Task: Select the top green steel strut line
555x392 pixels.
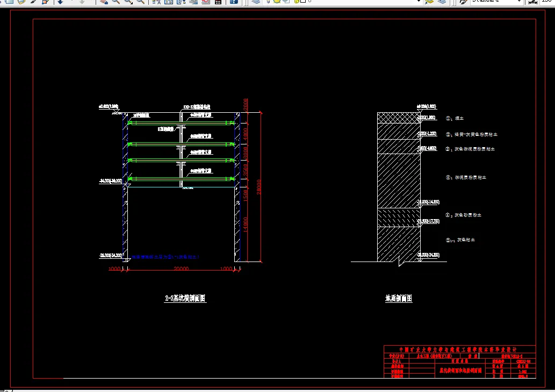Action: pos(181,123)
